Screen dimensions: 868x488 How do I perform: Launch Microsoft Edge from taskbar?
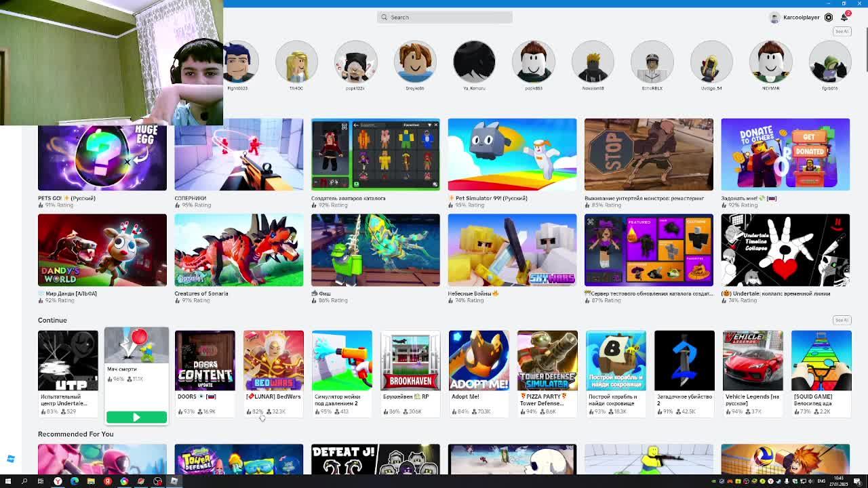tap(75, 481)
